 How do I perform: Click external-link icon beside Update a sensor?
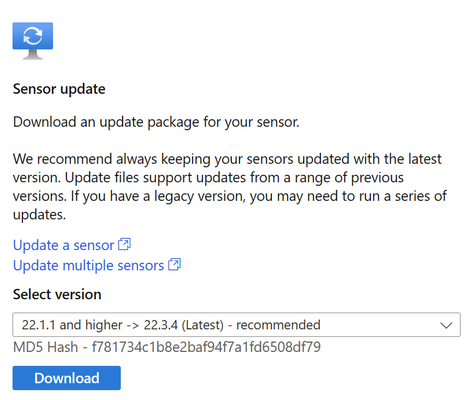click(125, 245)
